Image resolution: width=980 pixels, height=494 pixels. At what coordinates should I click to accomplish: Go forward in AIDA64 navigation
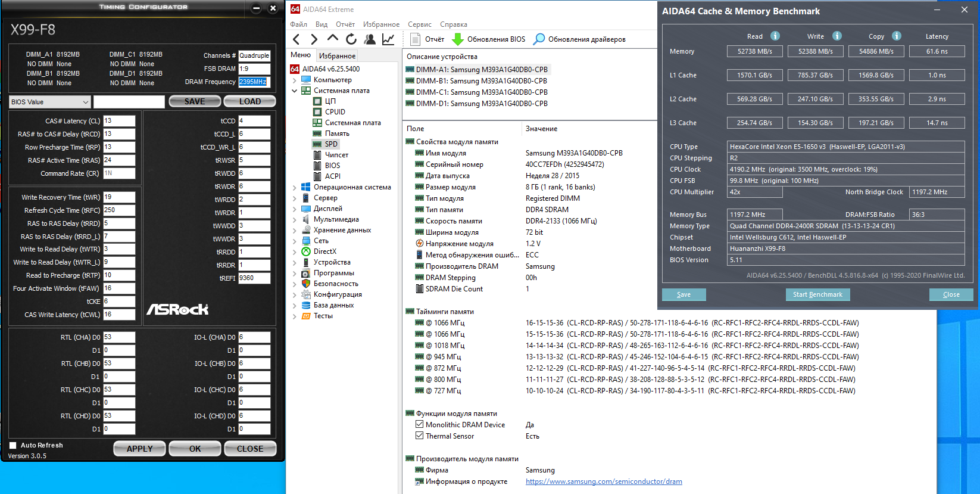click(x=314, y=39)
